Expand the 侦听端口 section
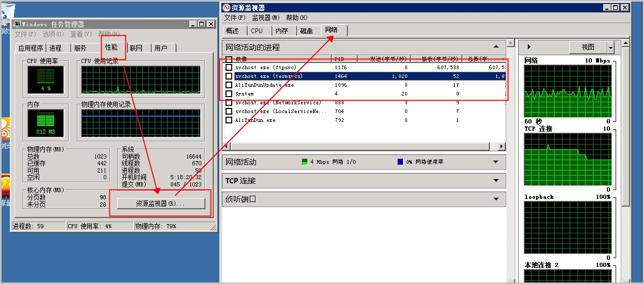The image size is (644, 284). (x=496, y=199)
